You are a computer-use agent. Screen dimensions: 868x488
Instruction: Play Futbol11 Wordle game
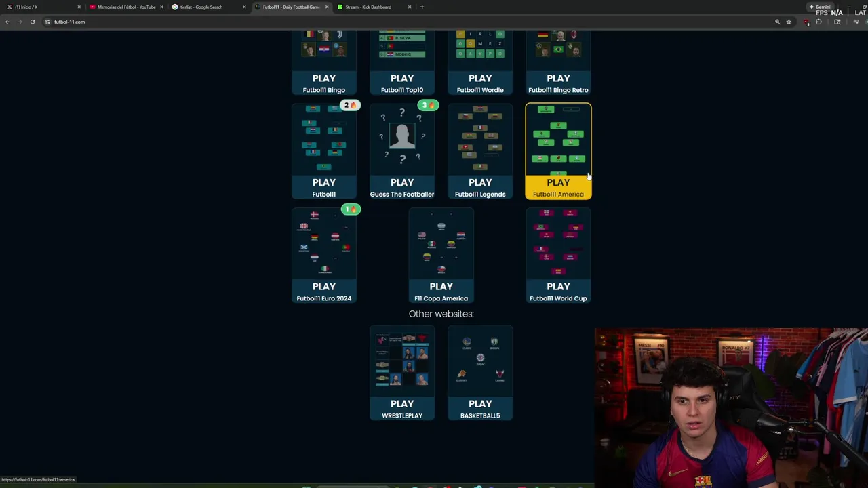(x=480, y=83)
